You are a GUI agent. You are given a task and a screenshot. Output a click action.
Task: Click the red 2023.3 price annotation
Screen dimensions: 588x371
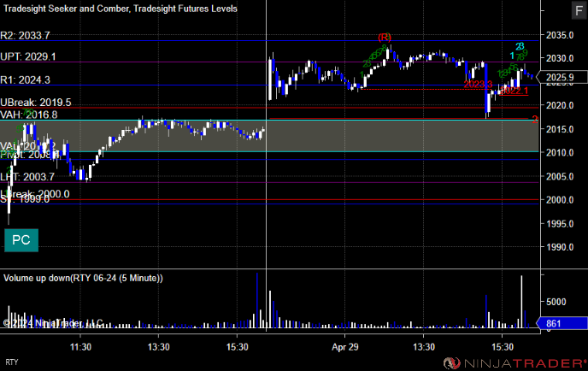tap(478, 84)
